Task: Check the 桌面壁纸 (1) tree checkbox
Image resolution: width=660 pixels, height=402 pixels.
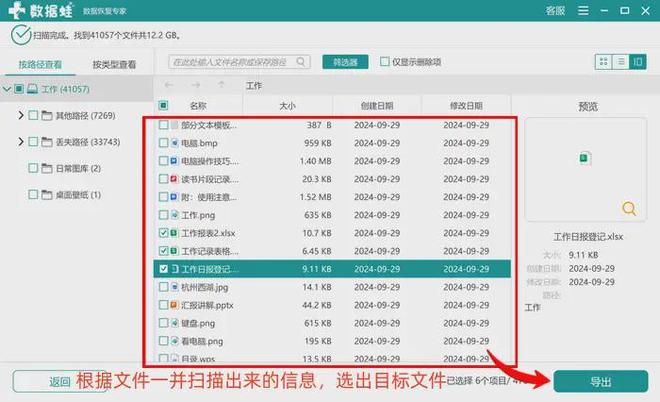Action: click(33, 194)
